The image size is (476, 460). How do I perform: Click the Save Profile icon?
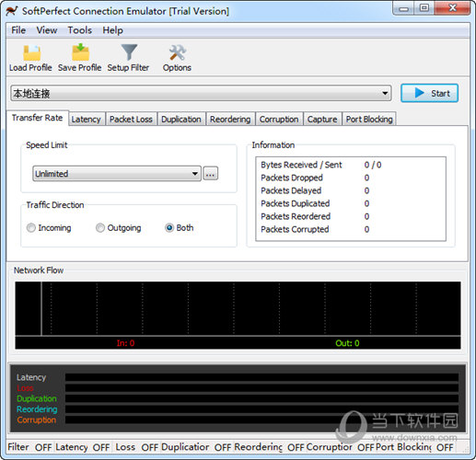[80, 52]
